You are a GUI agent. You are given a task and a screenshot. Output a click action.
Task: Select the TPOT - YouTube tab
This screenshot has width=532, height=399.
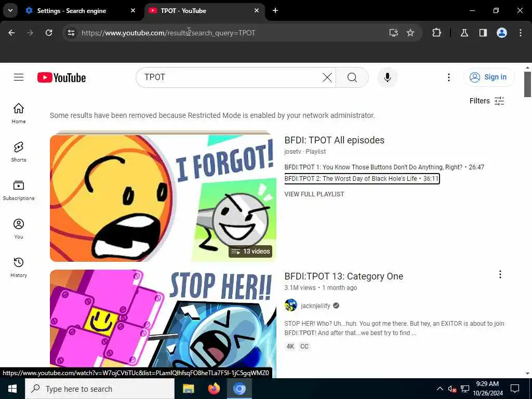205,10
